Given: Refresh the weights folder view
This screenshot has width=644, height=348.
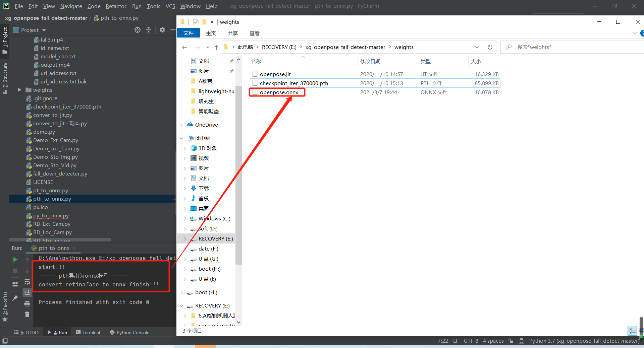Looking at the screenshot, I should click(x=489, y=47).
